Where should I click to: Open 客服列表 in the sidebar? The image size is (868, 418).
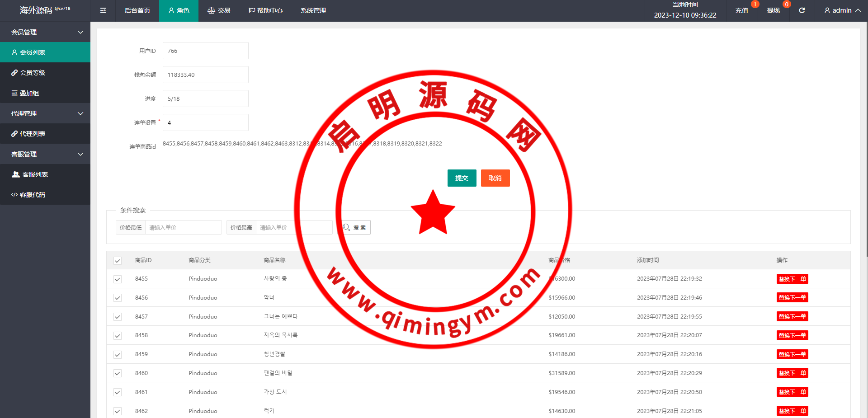point(35,174)
